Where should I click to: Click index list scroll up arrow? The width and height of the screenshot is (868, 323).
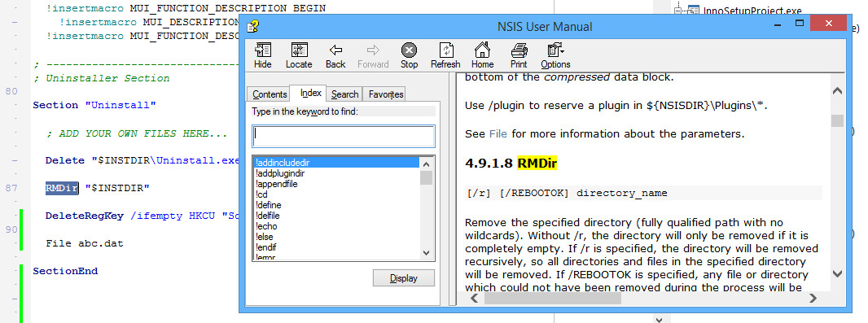426,164
